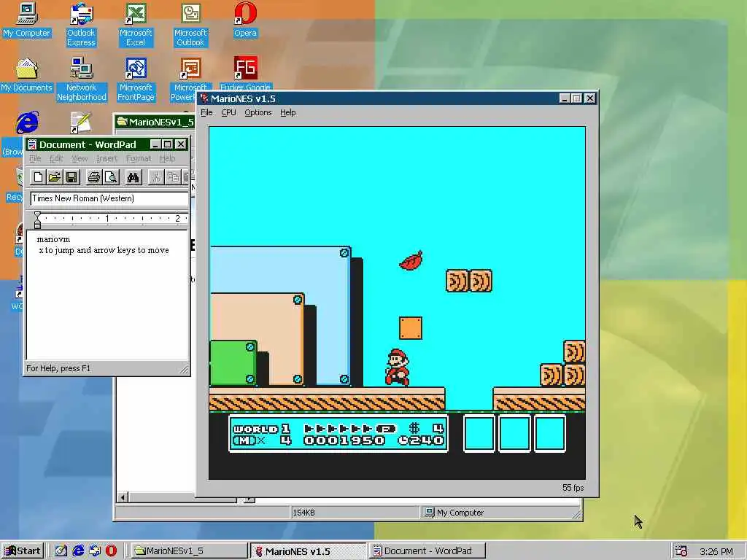Screen dimensions: 747x560
Task: Open the Insert menu in WordPad
Action: pos(107,158)
